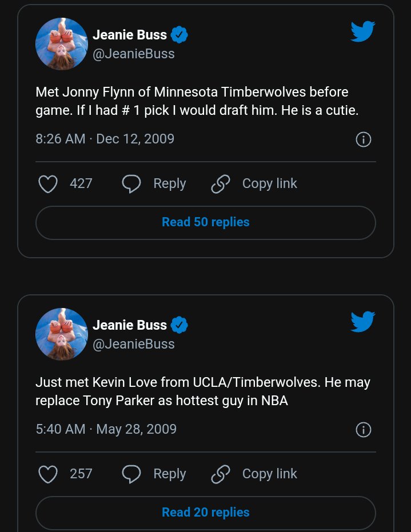Open the 5:40 AM · May 28, 2009 timestamp
This screenshot has height=532, width=411.
[106, 429]
